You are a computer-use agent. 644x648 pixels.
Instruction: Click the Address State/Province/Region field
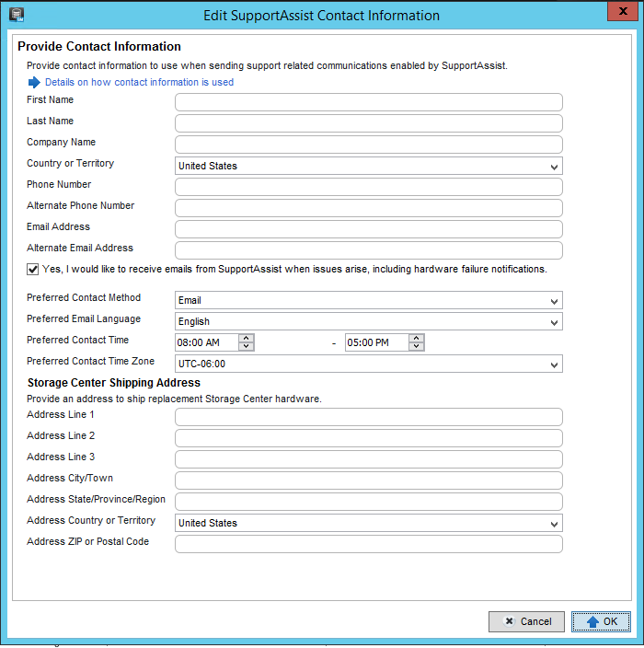pos(369,502)
